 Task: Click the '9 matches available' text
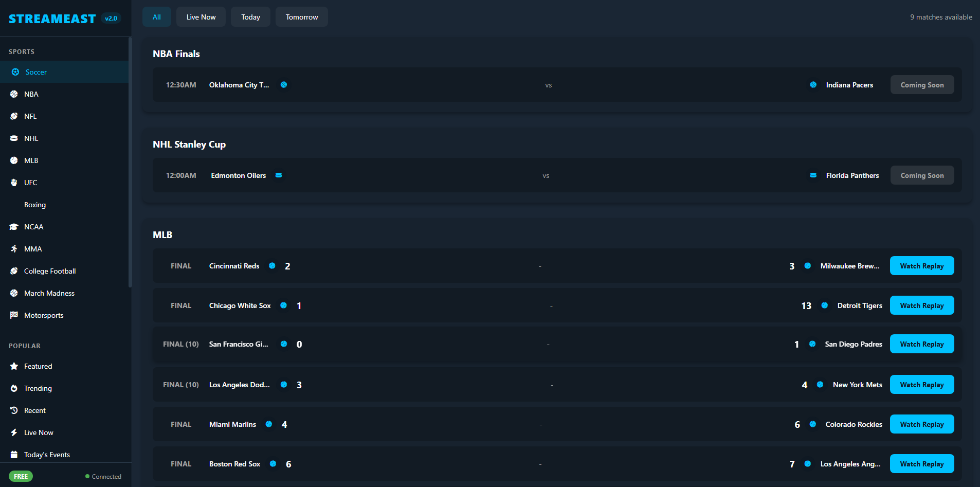coord(941,17)
